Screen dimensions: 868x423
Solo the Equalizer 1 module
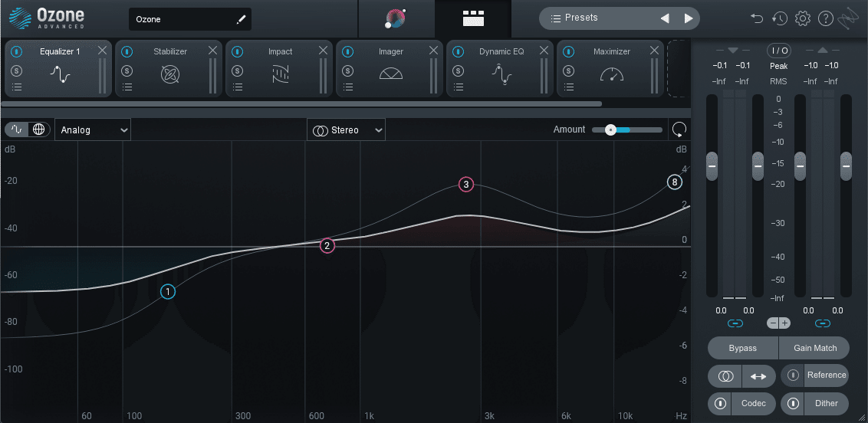click(17, 70)
